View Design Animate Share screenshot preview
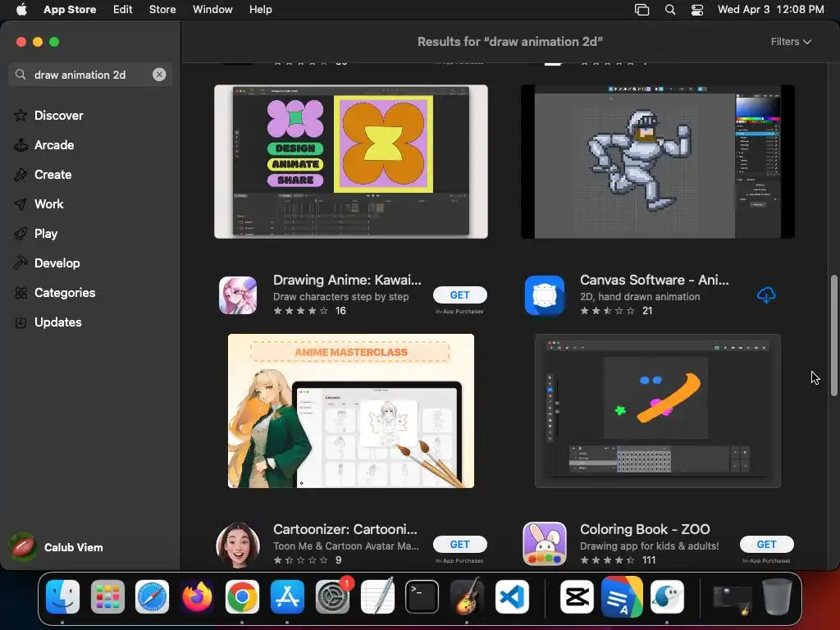 (351, 162)
